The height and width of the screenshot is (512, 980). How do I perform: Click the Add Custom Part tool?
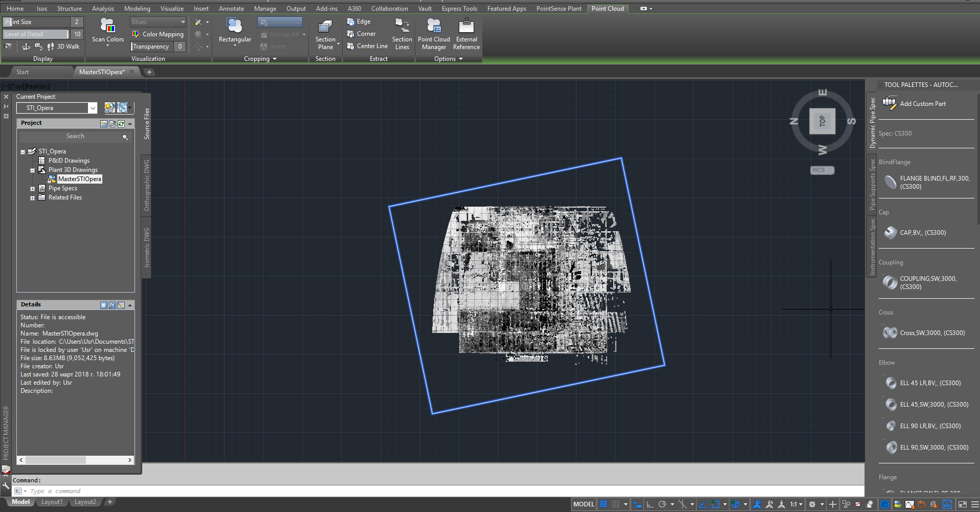[915, 104]
